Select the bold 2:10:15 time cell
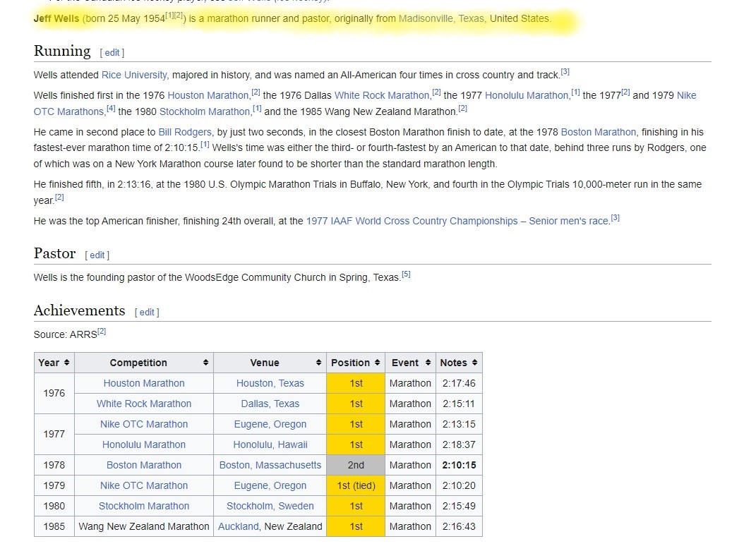The width and height of the screenshot is (756, 551). (x=459, y=465)
